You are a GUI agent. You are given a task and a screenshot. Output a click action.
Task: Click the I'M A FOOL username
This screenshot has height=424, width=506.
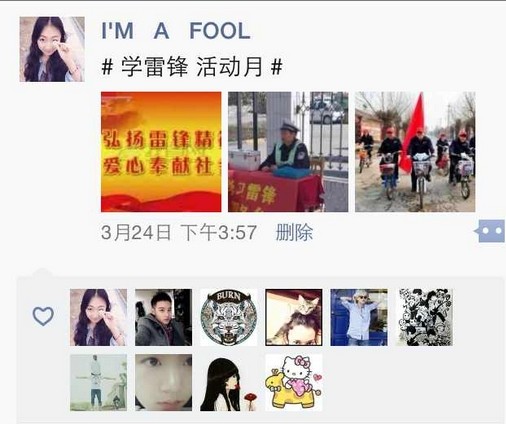pos(176,31)
